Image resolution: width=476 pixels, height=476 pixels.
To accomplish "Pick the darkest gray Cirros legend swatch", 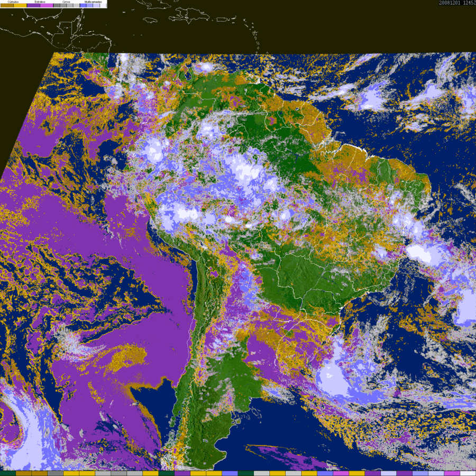I will click(57, 5).
